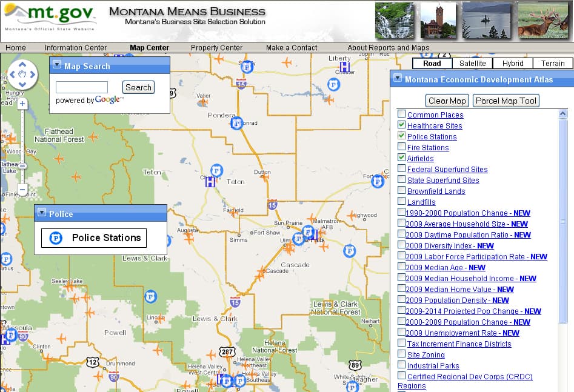Click the zoom in plus icon
The height and width of the screenshot is (392, 574).
point(22,103)
